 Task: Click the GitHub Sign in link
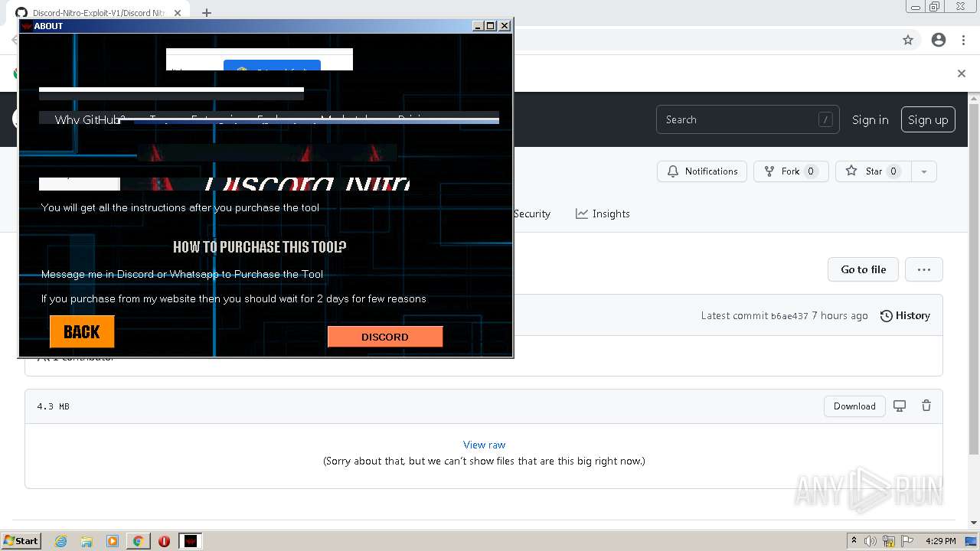[871, 119]
